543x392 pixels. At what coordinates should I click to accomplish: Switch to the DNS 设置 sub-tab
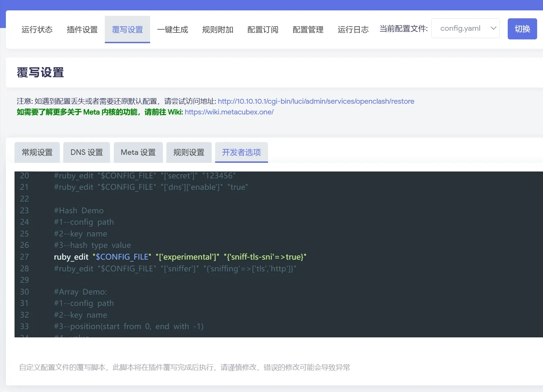[86, 152]
